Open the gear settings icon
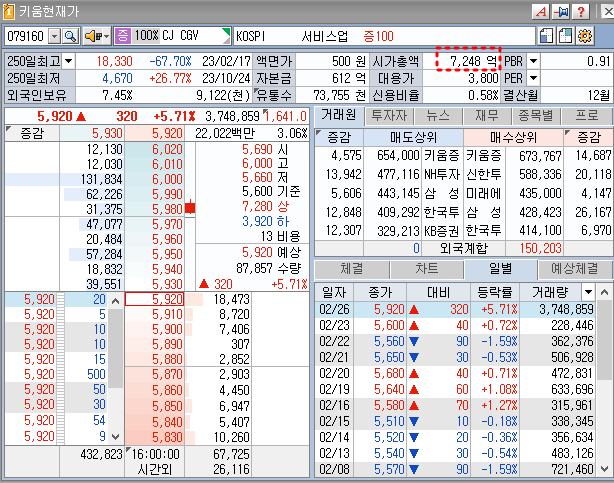The image size is (614, 483). click(585, 36)
